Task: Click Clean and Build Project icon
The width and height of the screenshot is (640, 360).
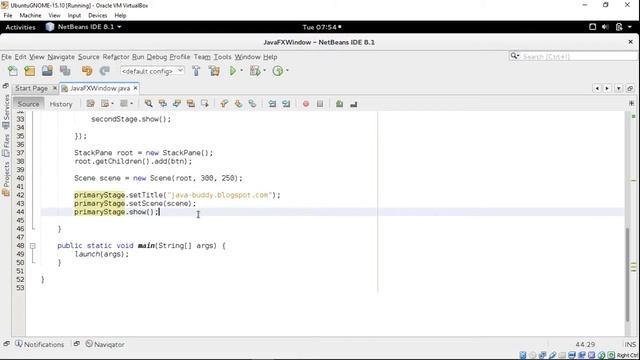Action: click(214, 71)
